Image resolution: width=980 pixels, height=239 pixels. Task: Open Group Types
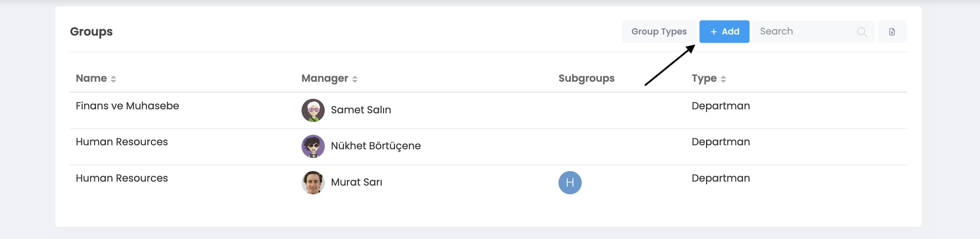(659, 32)
